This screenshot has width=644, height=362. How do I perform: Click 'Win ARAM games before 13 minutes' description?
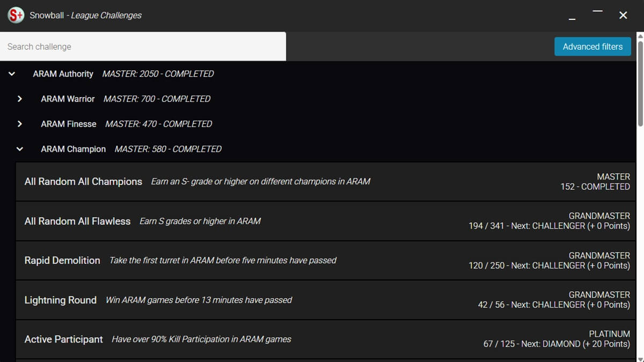point(199,300)
